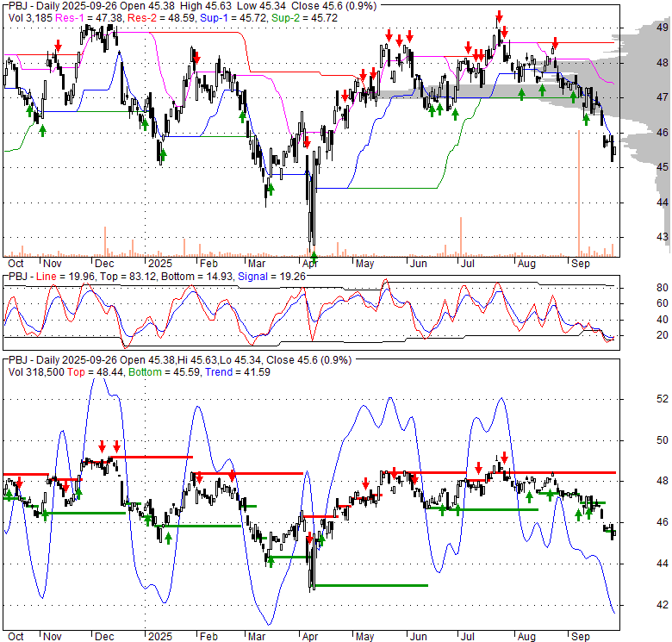Click '2025' on the top chart time axis
Viewport: 672px width, 642px height.
click(x=159, y=264)
